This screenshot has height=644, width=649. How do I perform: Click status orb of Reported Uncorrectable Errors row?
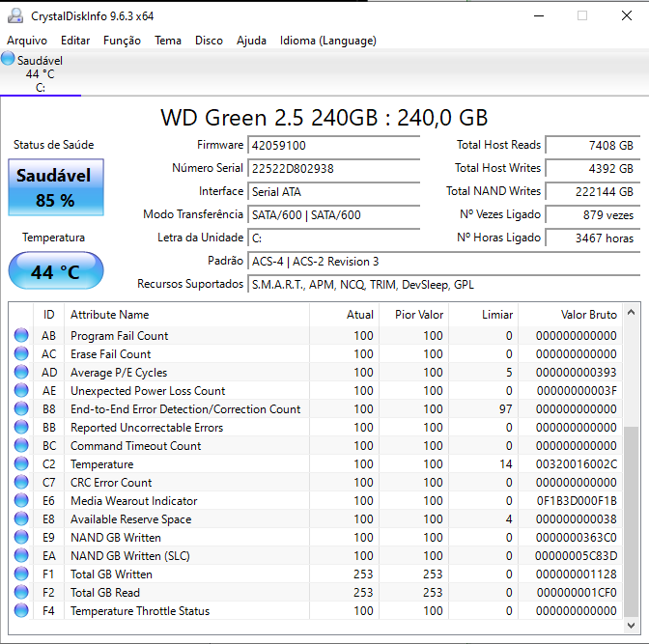[x=21, y=427]
